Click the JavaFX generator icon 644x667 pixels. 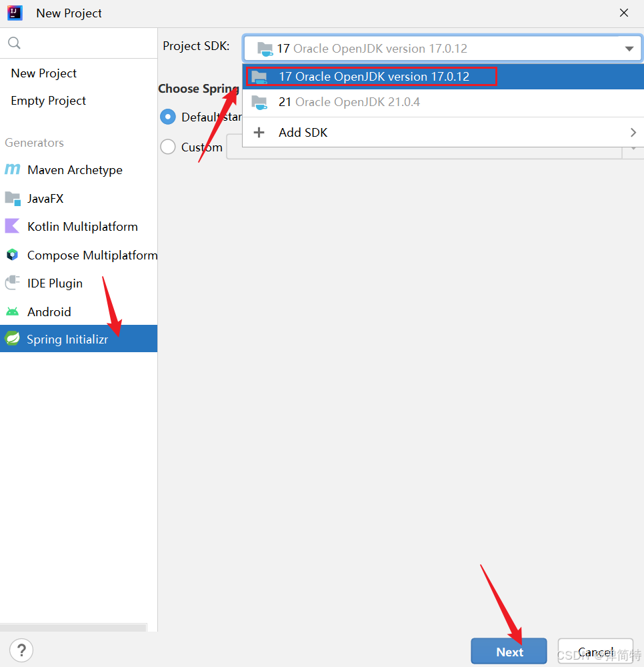12,198
